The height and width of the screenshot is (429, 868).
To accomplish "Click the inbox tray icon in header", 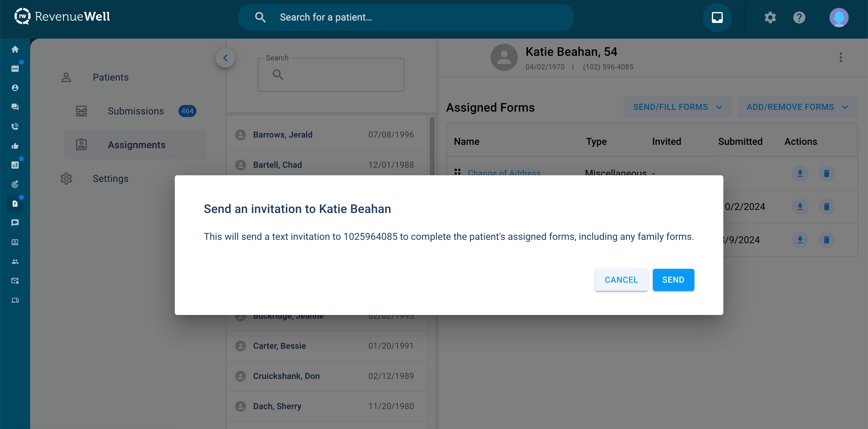I will pos(717,17).
